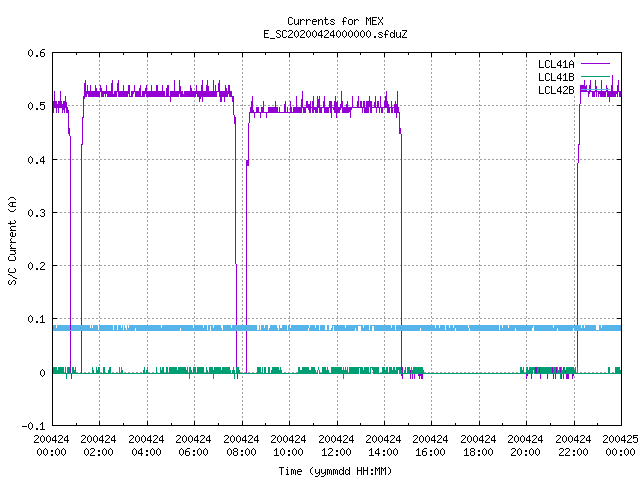Click the y-axis label 'S/C Current (A)'
Viewport: 640px width, 480px height.
(x=12, y=240)
